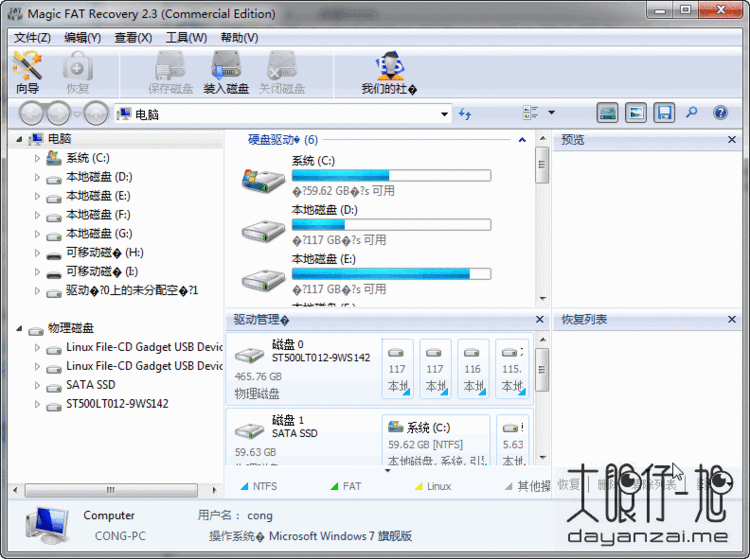Click the NTFS legend label
750x559 pixels.
coord(265,486)
